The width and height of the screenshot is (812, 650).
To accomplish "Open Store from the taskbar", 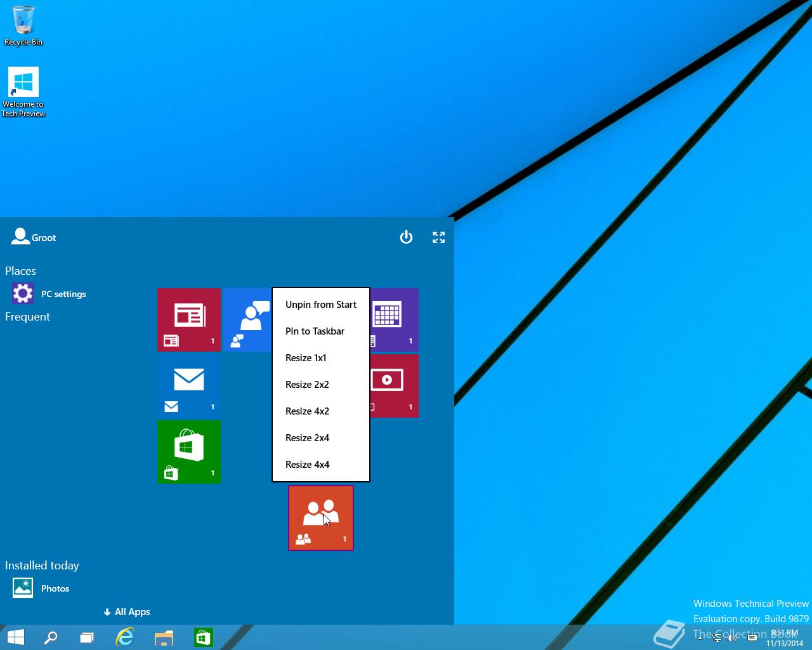I will [x=203, y=637].
